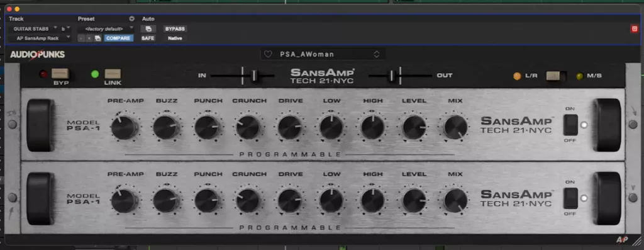Screen dimensions: 644x250
Task: Open the insert position b dropdown
Action: point(65,29)
